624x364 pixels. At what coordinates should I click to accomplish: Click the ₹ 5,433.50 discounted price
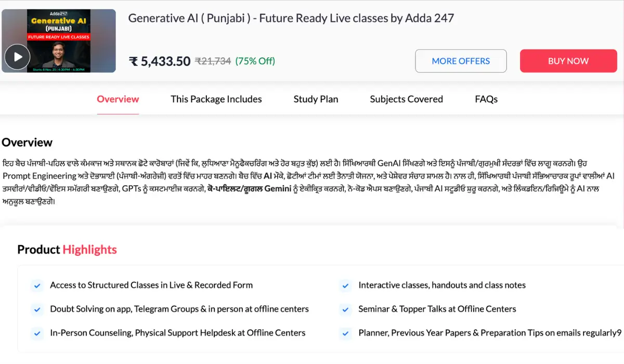(x=160, y=61)
